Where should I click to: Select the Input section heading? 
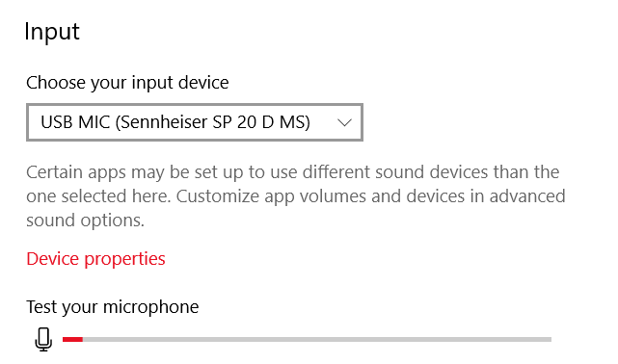point(52,31)
